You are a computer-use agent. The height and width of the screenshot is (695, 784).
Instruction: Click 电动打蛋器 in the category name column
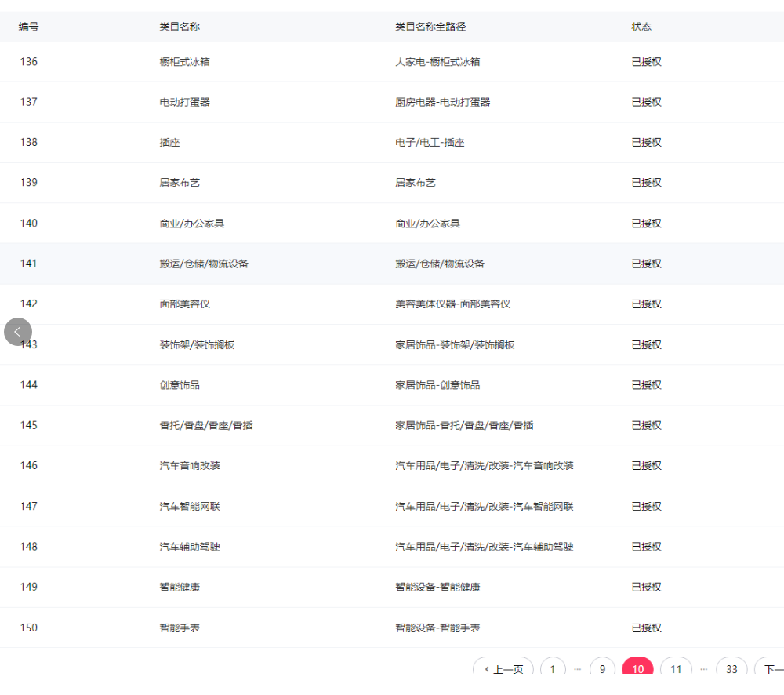point(184,102)
